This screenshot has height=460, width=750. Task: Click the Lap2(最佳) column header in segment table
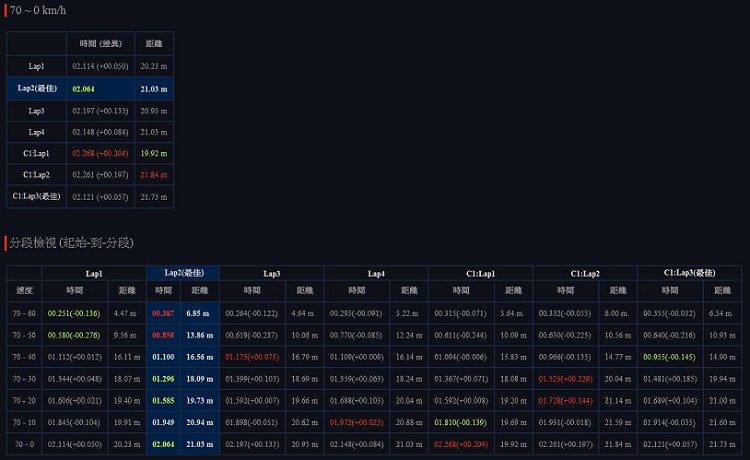(183, 273)
